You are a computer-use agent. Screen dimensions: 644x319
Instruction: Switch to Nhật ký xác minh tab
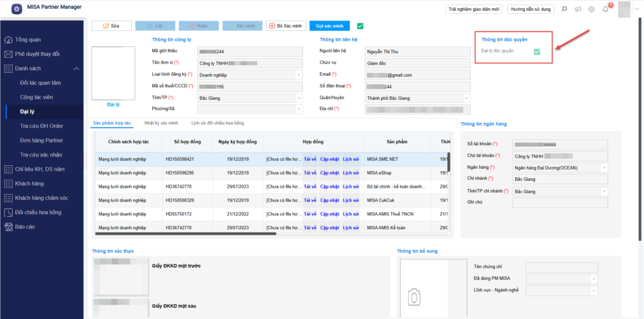[161, 123]
